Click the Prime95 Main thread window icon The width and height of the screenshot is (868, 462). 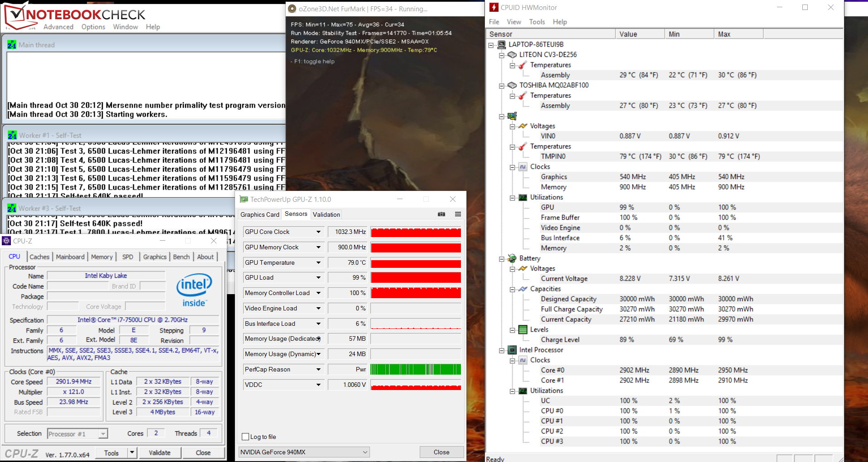pyautogui.click(x=12, y=45)
